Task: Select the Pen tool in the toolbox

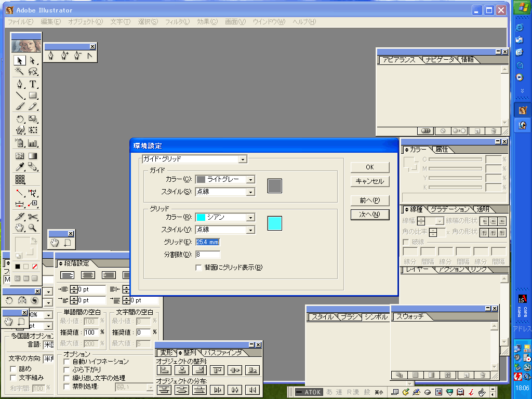Action: [x=20, y=84]
